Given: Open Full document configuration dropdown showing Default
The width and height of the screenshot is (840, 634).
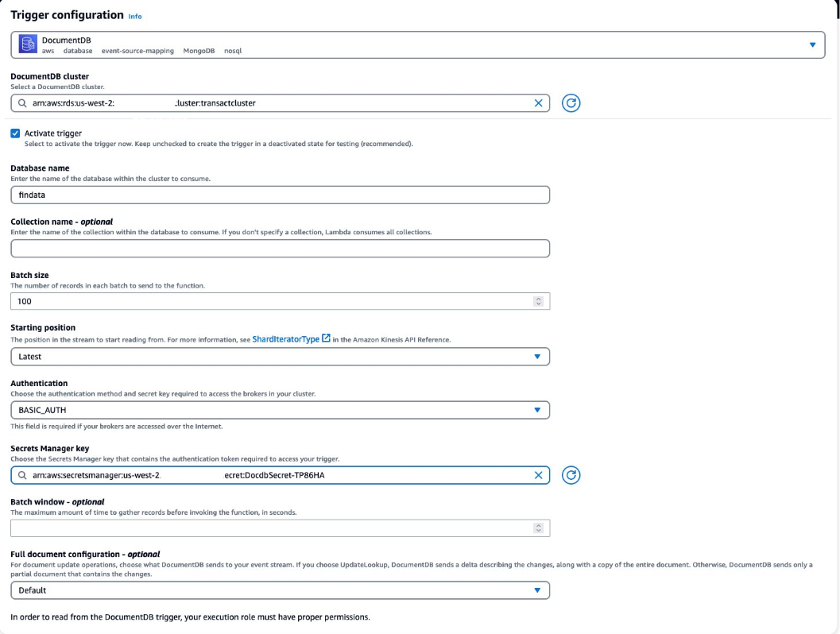Looking at the screenshot, I should pos(281,590).
